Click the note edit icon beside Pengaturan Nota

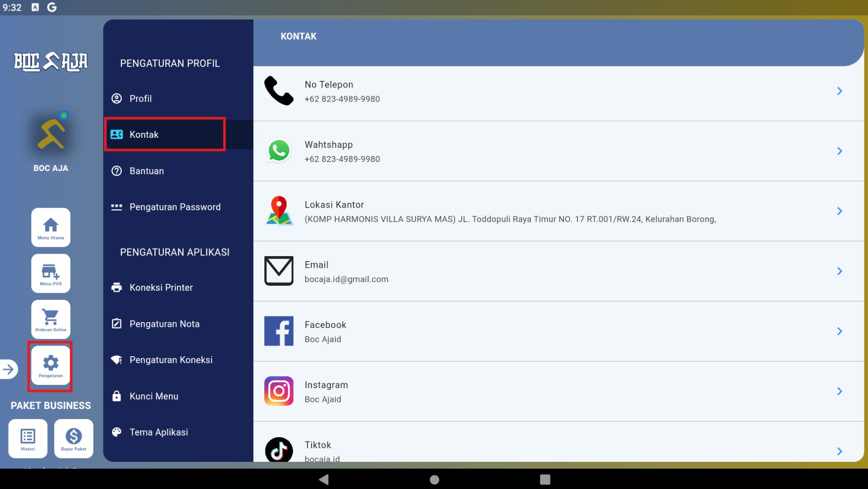pyautogui.click(x=117, y=323)
